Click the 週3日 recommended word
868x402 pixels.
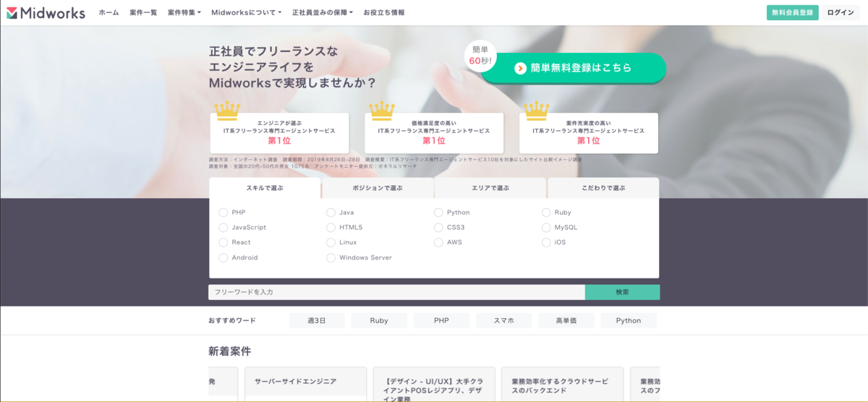[x=317, y=320]
